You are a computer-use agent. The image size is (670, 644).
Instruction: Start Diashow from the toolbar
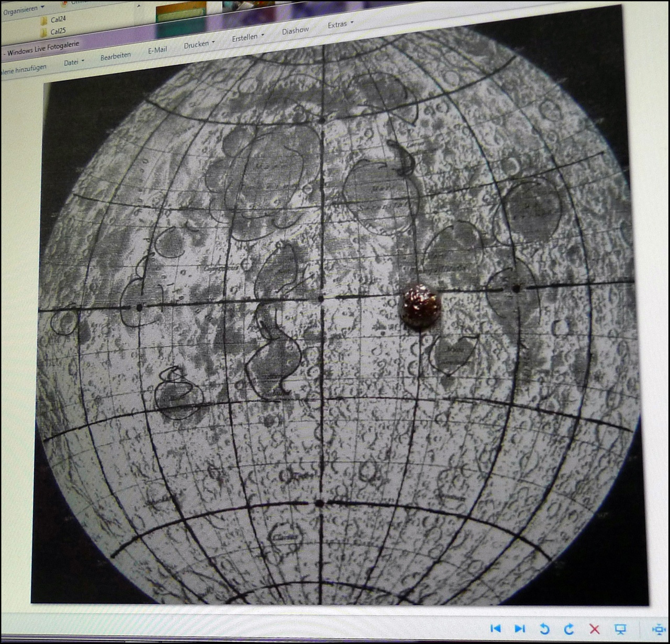click(295, 30)
